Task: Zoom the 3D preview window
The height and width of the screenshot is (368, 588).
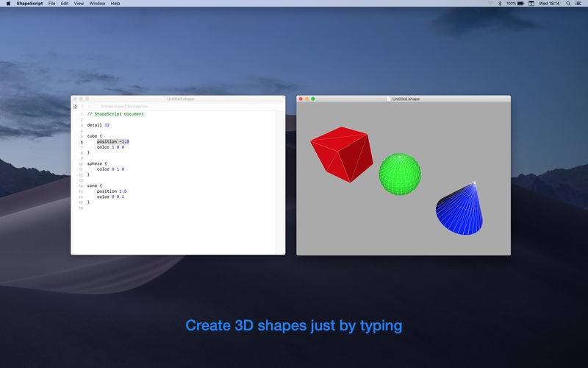Action: (x=313, y=99)
